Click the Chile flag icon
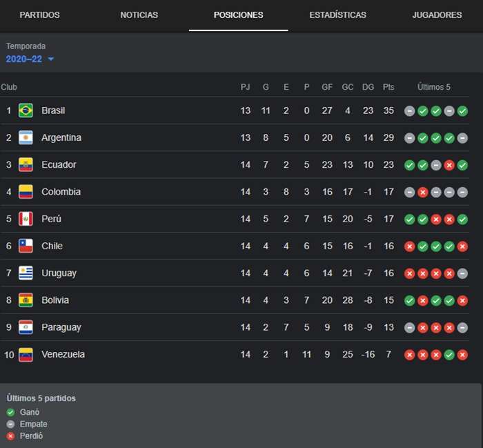483x448 pixels. coord(26,246)
